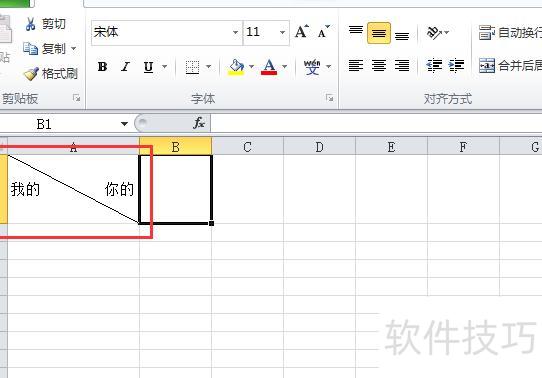Select cell B1
This screenshot has height=378, width=542.
tap(176, 189)
